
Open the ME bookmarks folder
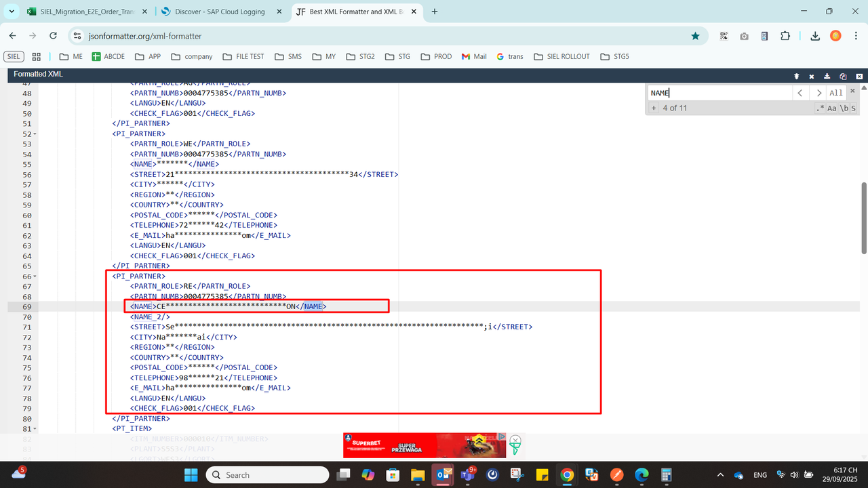(x=71, y=56)
